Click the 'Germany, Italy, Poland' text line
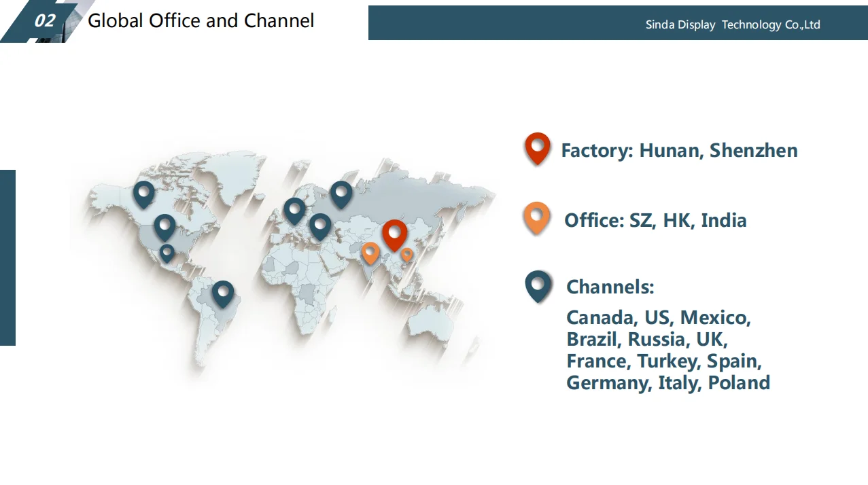The height and width of the screenshot is (485, 868). pos(668,382)
